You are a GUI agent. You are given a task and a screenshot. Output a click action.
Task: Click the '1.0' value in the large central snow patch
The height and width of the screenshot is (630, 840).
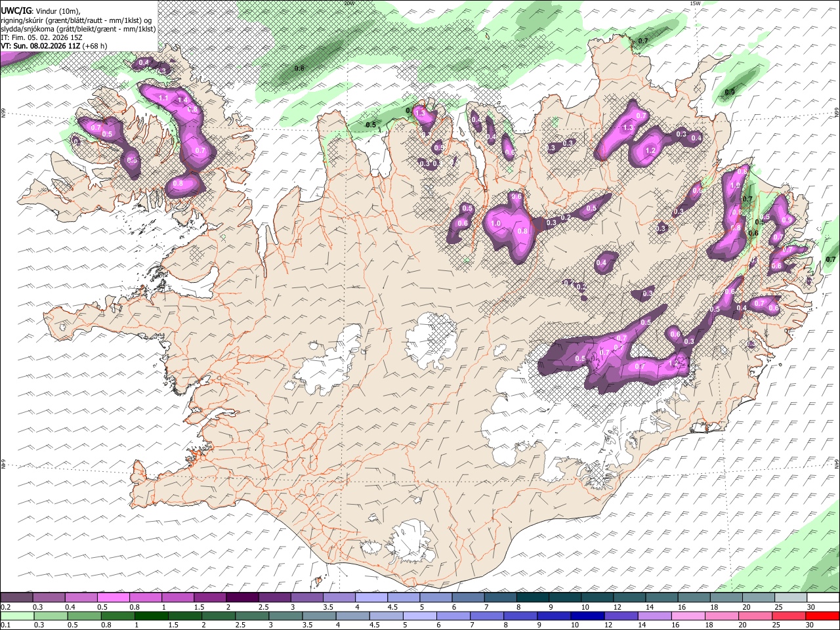[495, 224]
